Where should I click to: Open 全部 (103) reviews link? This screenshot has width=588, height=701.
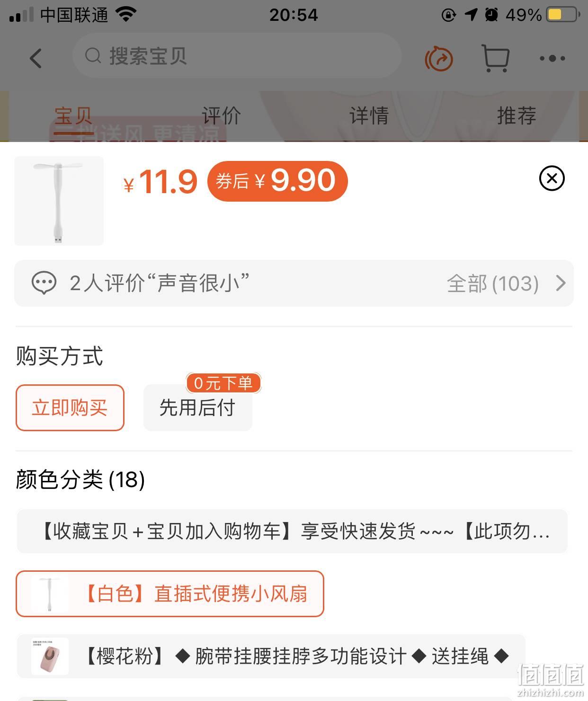tap(493, 284)
